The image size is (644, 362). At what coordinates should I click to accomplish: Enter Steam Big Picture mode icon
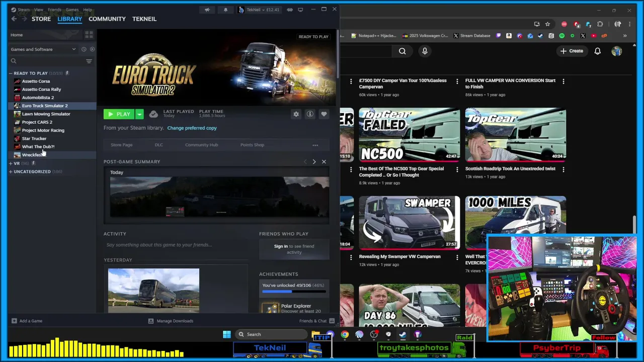pos(300,10)
